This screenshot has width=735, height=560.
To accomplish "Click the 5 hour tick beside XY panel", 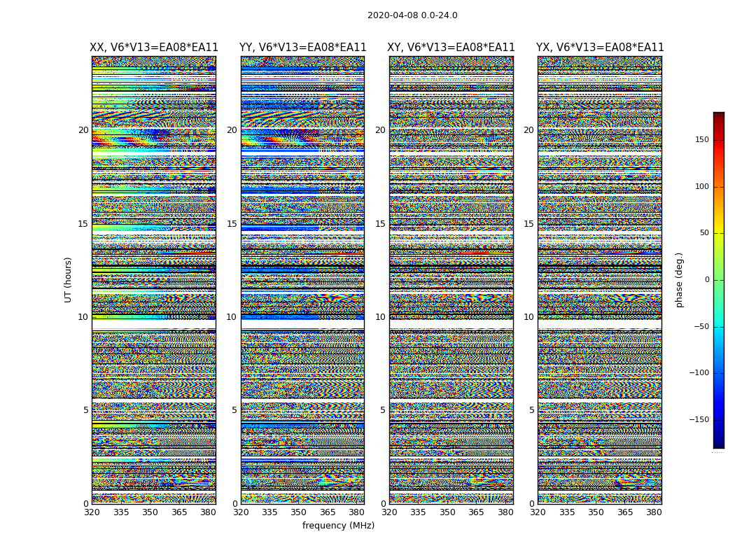I will point(382,410).
